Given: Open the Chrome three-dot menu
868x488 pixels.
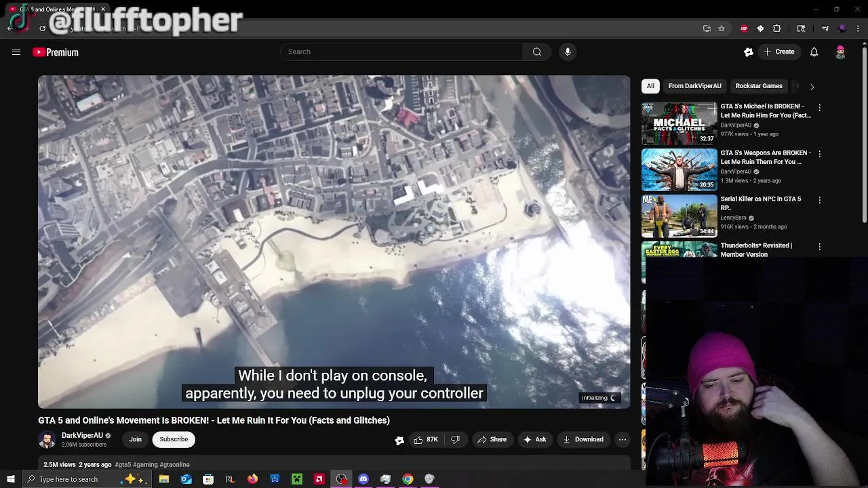Looking at the screenshot, I should pos(859,28).
